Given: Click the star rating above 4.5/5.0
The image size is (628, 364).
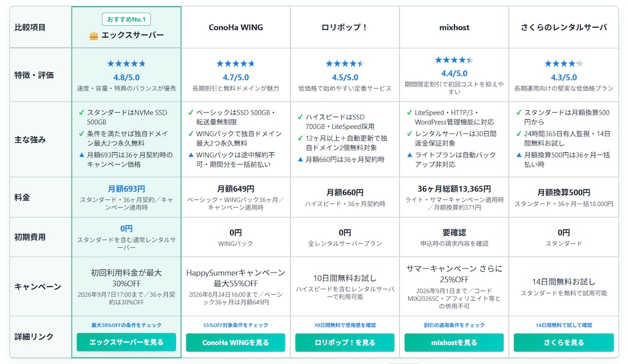Looking at the screenshot, I should tap(344, 64).
